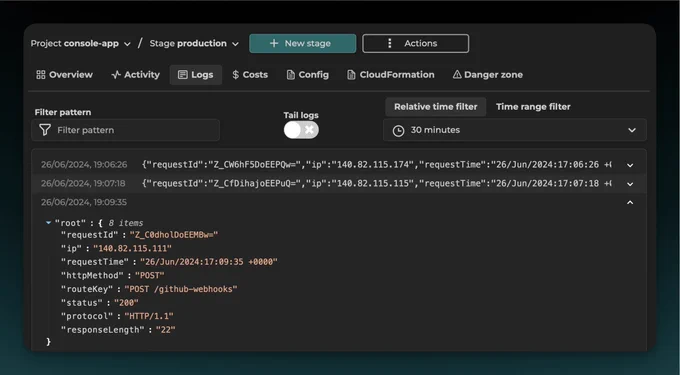680x375 pixels.
Task: Focus the Filter pattern input field
Action: (x=125, y=130)
